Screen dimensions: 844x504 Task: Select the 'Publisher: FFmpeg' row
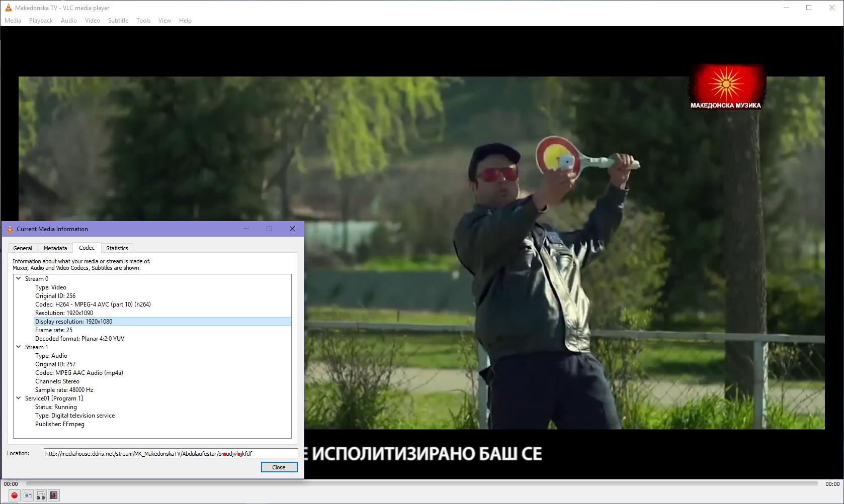[x=162, y=424]
